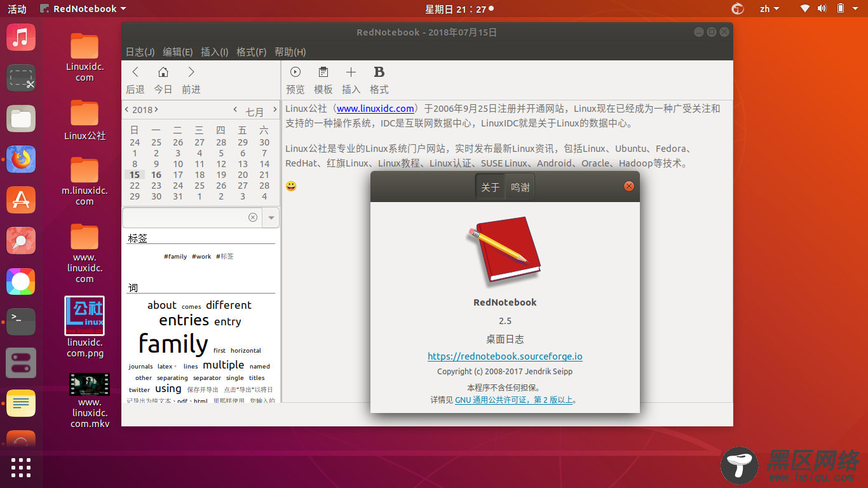Open the m.linuxidc.com desktop folder
The image size is (868, 488).
tap(85, 181)
